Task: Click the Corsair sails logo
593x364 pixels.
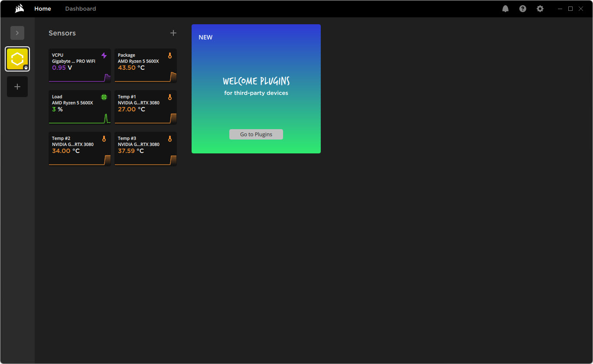Action: pyautogui.click(x=19, y=9)
